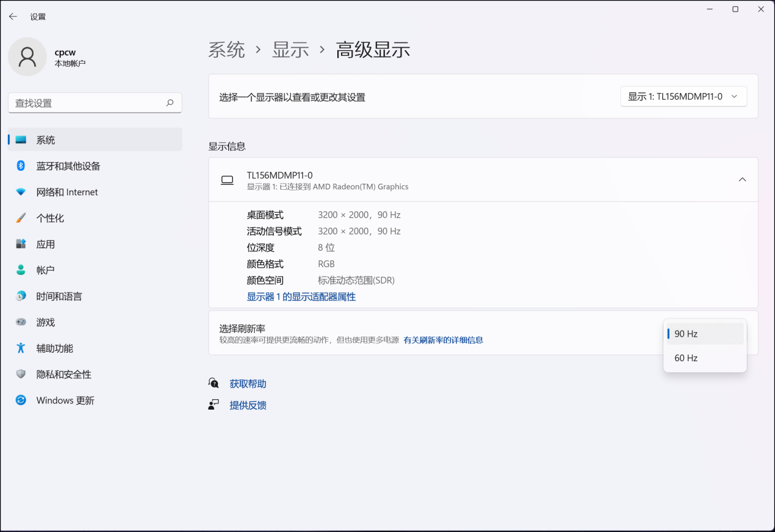
Task: Open 帐户 accounts settings
Action: click(x=45, y=270)
